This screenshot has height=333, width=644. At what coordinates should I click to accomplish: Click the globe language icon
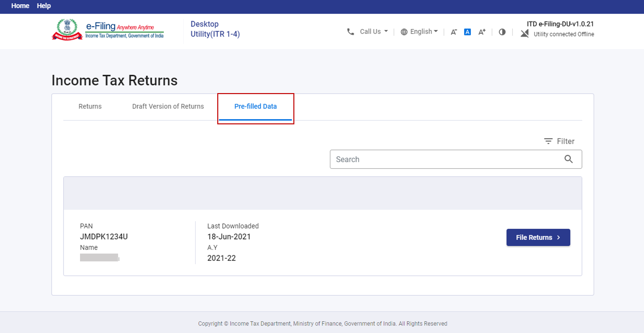point(404,32)
